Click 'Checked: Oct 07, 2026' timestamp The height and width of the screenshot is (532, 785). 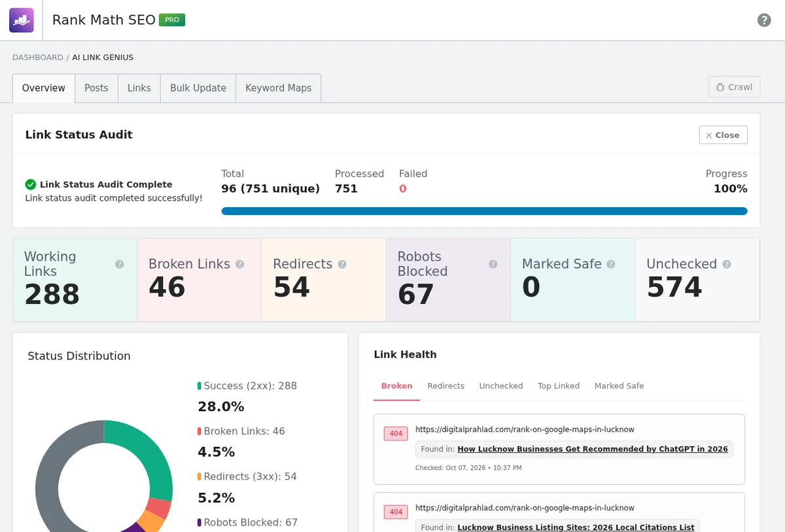click(x=468, y=468)
